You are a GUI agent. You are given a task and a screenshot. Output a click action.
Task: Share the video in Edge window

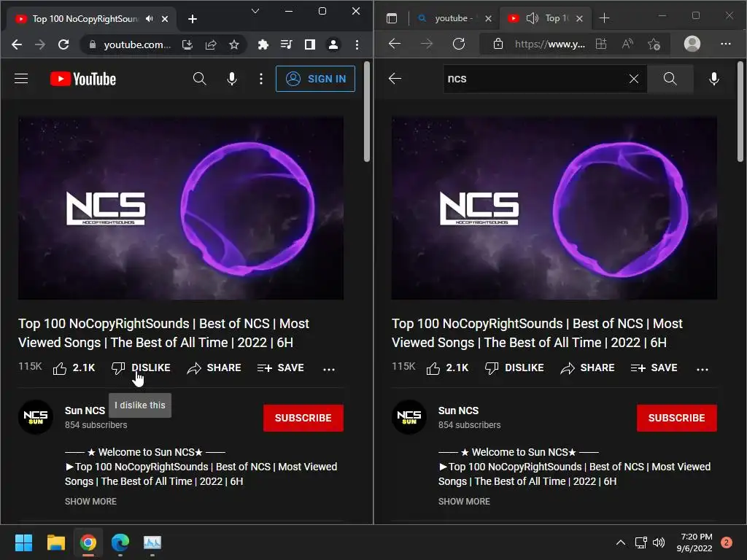point(587,368)
